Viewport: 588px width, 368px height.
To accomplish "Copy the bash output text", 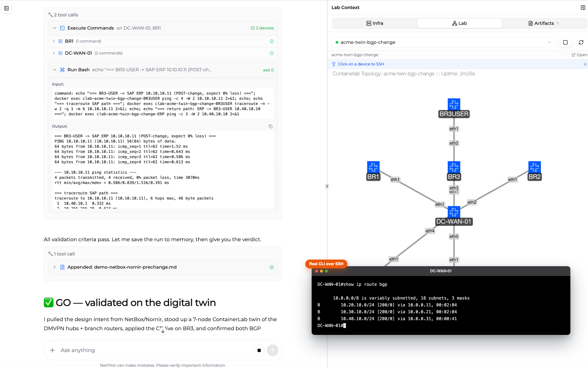I will (270, 126).
